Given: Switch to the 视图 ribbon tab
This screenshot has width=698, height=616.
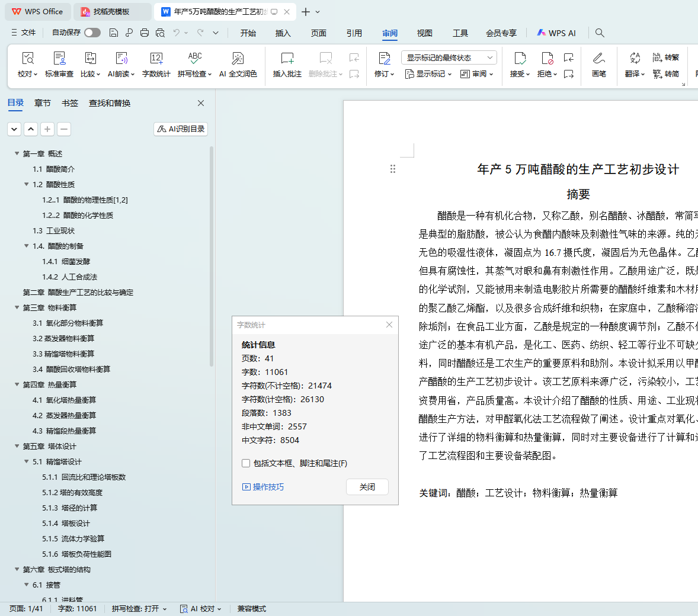Looking at the screenshot, I should coord(424,33).
